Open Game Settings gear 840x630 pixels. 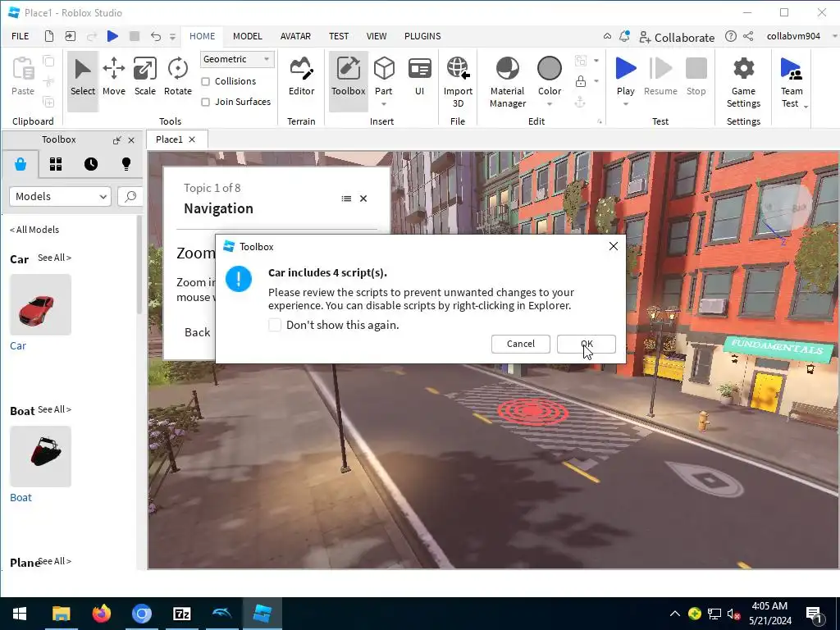[743, 81]
